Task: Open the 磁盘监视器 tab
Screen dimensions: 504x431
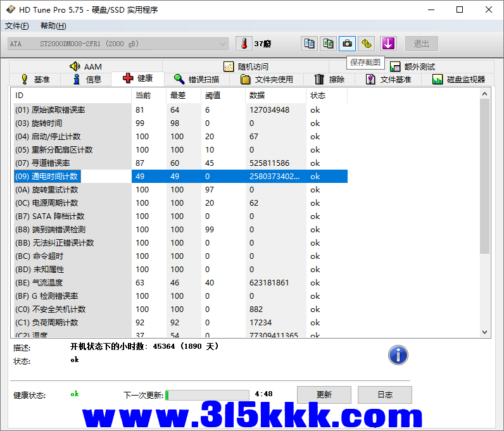Action: pos(458,79)
